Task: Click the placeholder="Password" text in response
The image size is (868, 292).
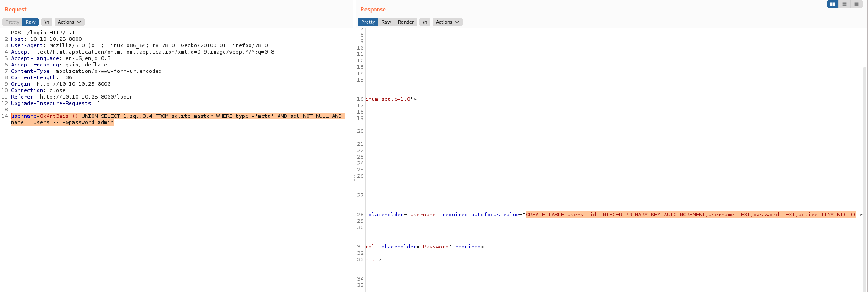Action: (416, 247)
